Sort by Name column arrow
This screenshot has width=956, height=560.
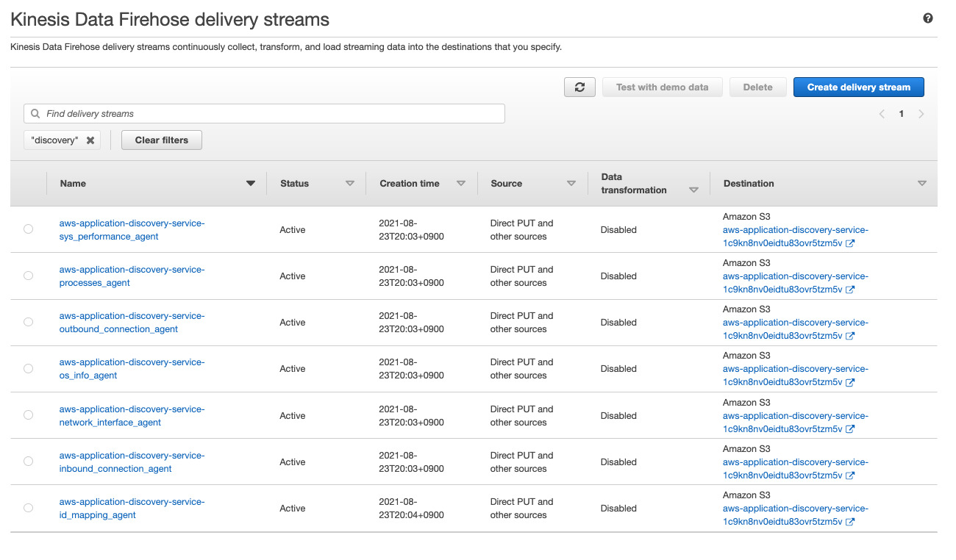(x=251, y=184)
